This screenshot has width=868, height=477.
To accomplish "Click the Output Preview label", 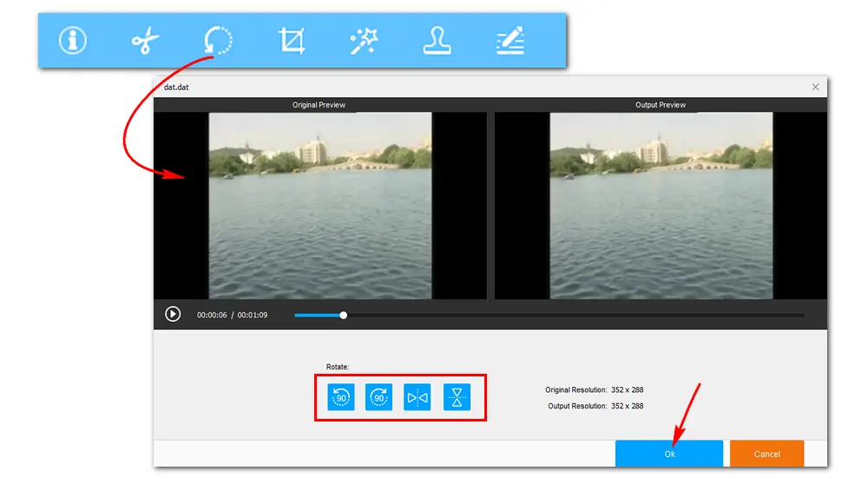I will (661, 105).
